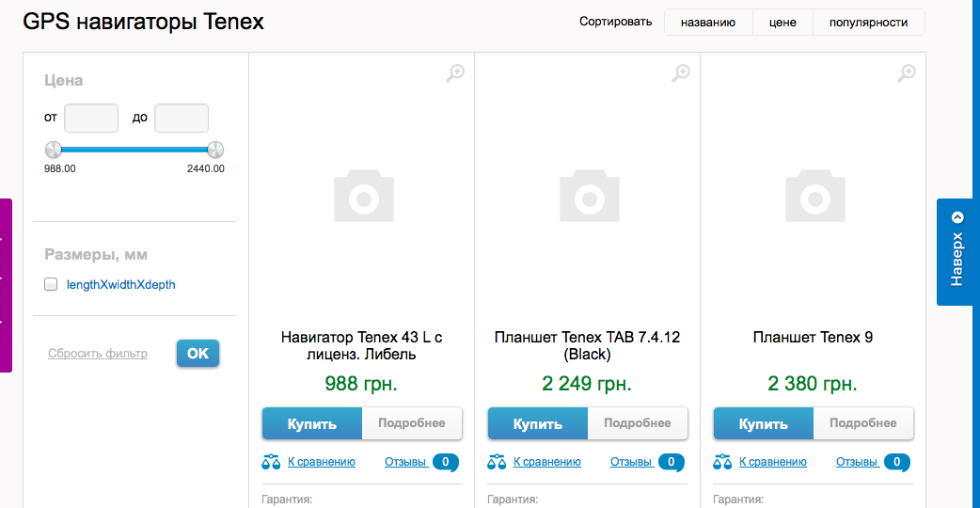Buy Навигатор Tenex 43 L with Купить
The width and height of the screenshot is (980, 508).
point(312,423)
